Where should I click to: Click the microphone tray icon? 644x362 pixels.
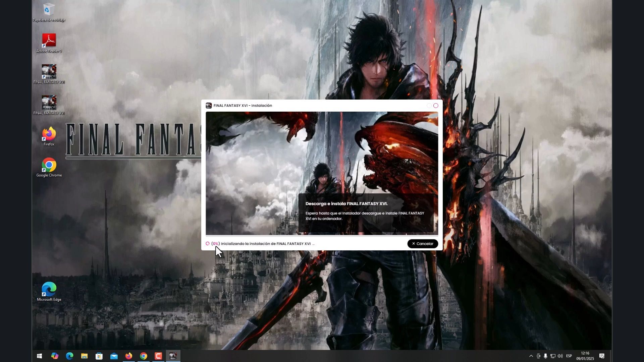click(x=546, y=356)
